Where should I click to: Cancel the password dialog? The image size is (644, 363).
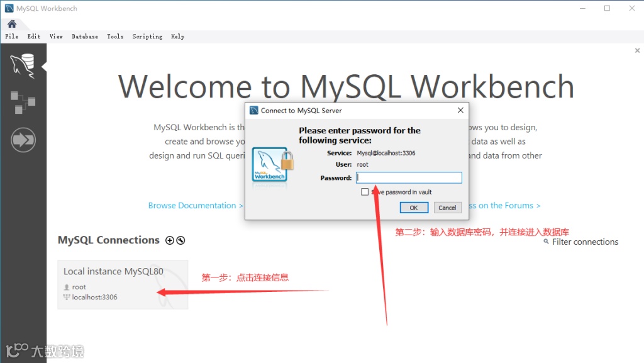[447, 208]
